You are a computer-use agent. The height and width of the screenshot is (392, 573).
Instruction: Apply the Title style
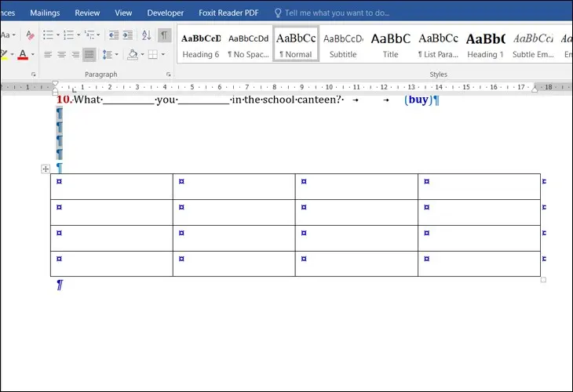(x=390, y=45)
